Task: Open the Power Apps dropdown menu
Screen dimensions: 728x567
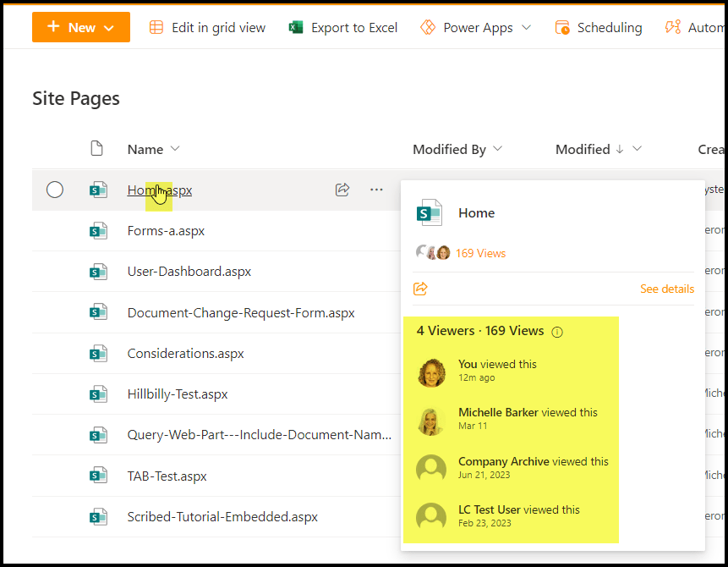Action: click(x=526, y=27)
